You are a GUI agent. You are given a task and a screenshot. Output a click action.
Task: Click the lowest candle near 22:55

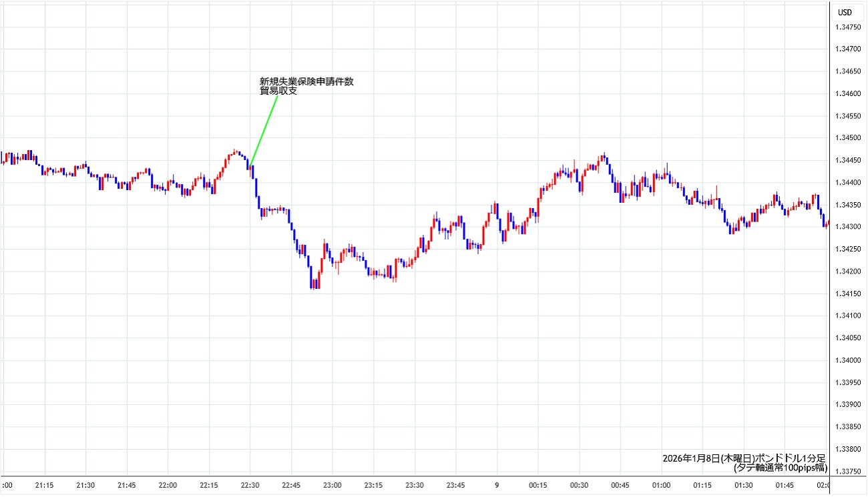[312, 282]
